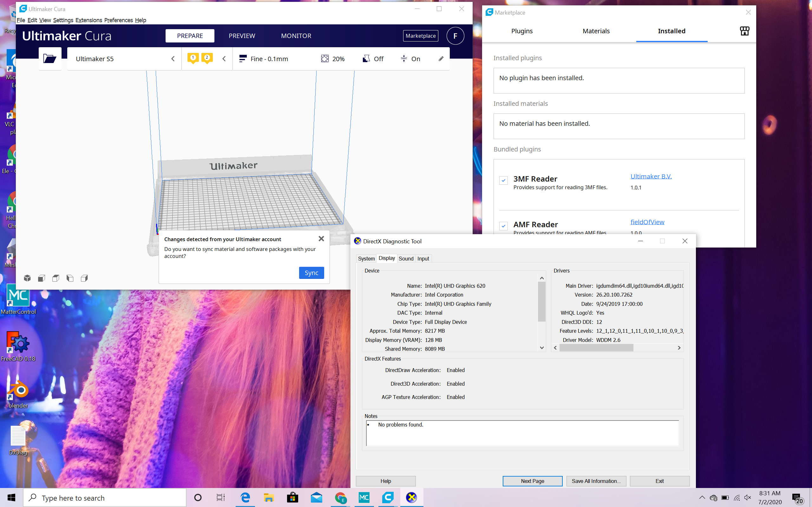The width and height of the screenshot is (812, 507).
Task: Click extruder 2 badge icon
Action: click(x=207, y=58)
